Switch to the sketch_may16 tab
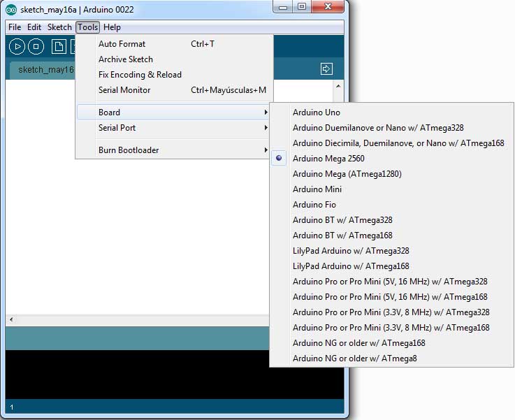The width and height of the screenshot is (515, 420). [x=43, y=70]
